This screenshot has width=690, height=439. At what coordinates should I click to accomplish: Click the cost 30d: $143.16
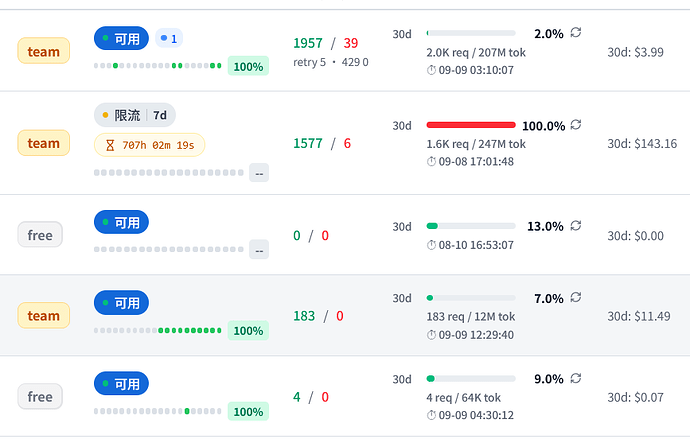tap(642, 143)
